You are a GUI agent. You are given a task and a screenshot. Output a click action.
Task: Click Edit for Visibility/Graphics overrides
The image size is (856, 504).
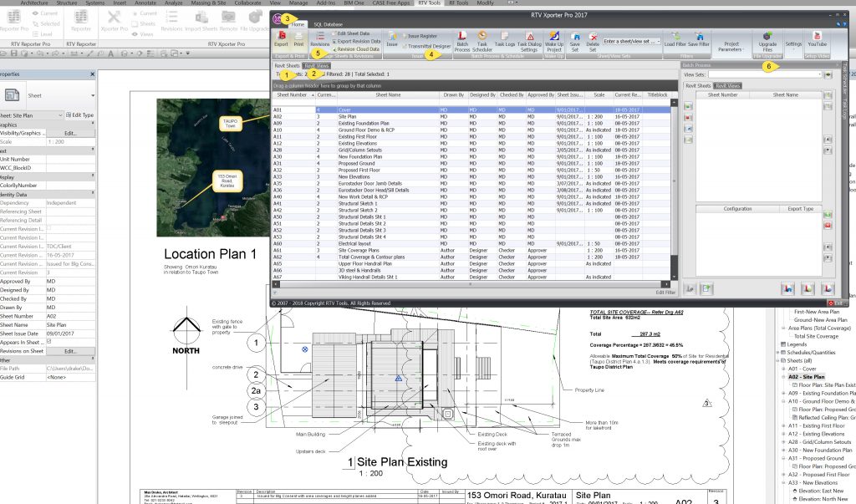tap(70, 133)
